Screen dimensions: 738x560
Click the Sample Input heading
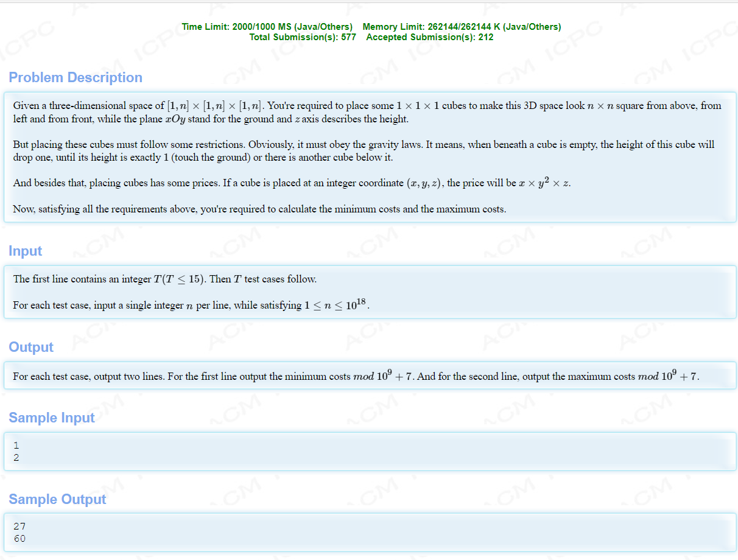coord(52,418)
